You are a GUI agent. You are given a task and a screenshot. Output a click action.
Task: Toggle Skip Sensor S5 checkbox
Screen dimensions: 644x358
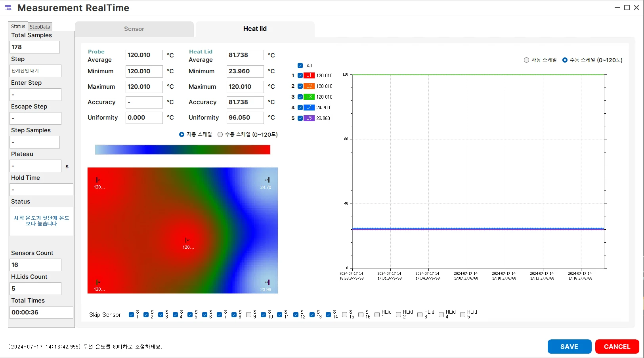(x=190, y=315)
